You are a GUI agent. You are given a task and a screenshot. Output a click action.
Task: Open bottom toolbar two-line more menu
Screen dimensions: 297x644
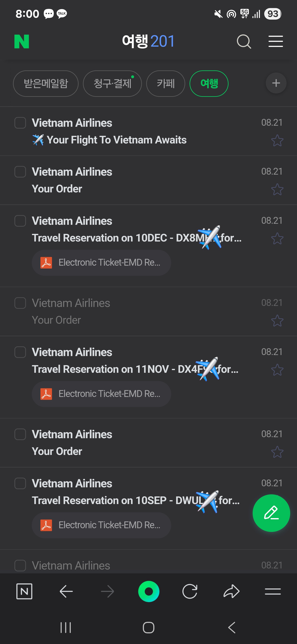pos(272,591)
